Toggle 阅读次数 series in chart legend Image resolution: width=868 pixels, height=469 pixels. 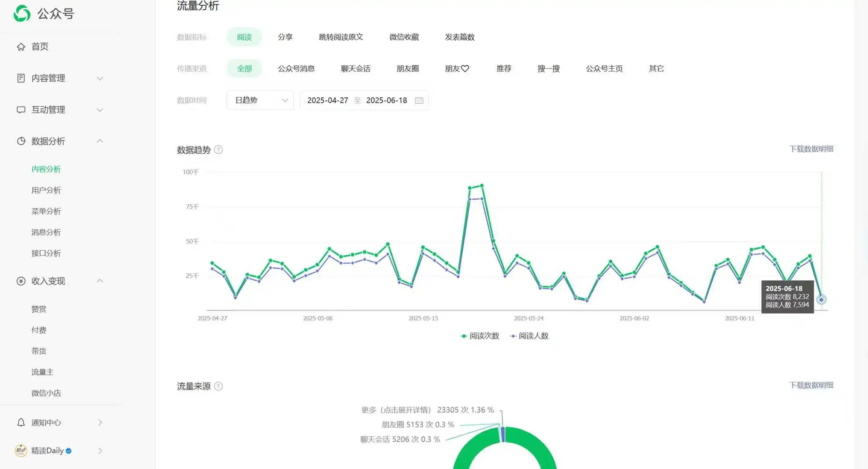tap(480, 336)
